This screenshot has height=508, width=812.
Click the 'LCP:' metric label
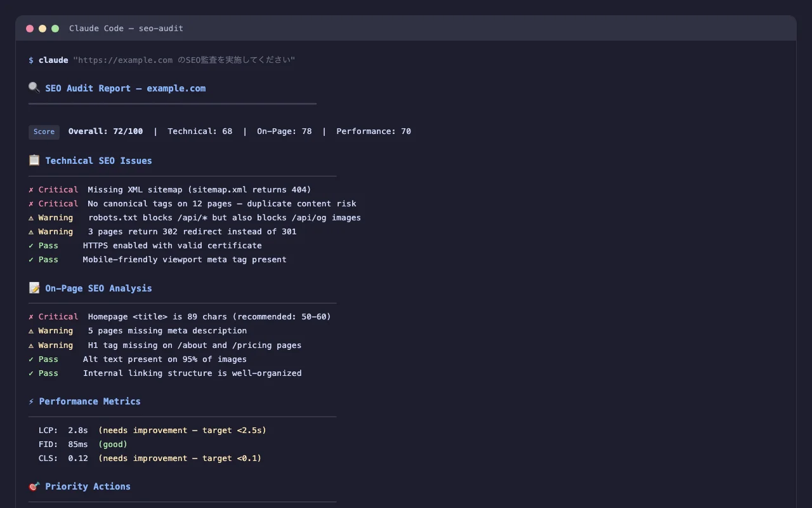coord(48,431)
